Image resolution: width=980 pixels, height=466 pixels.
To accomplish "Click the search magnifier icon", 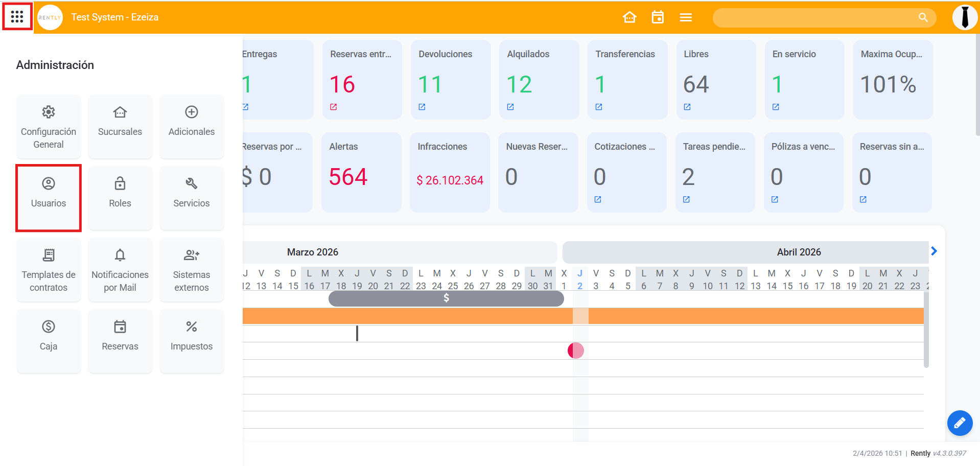I will pyautogui.click(x=923, y=17).
